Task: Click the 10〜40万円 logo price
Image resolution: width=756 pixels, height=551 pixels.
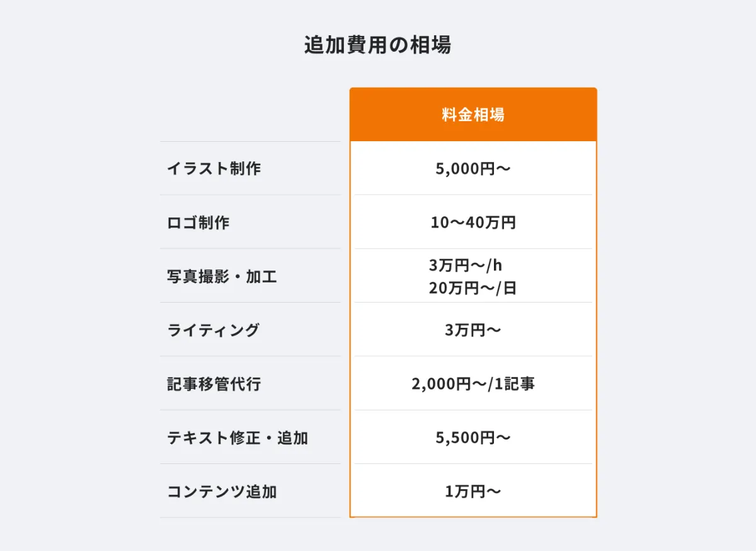Action: (473, 223)
